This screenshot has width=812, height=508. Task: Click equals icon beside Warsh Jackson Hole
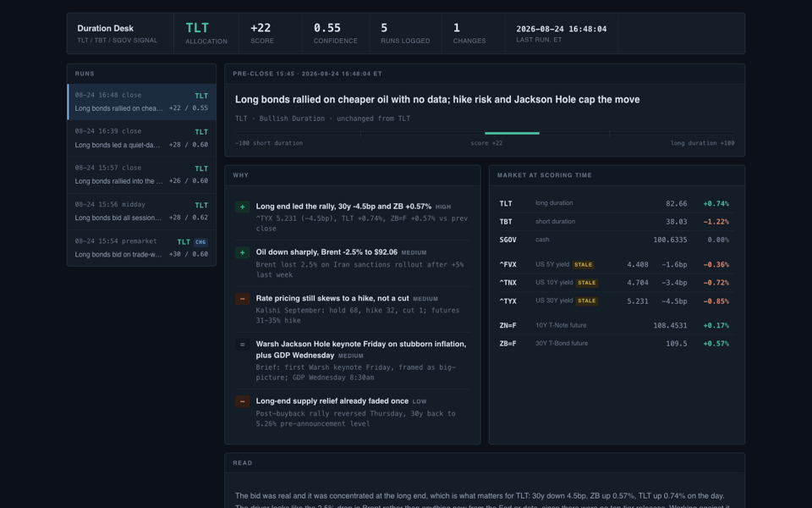243,345
